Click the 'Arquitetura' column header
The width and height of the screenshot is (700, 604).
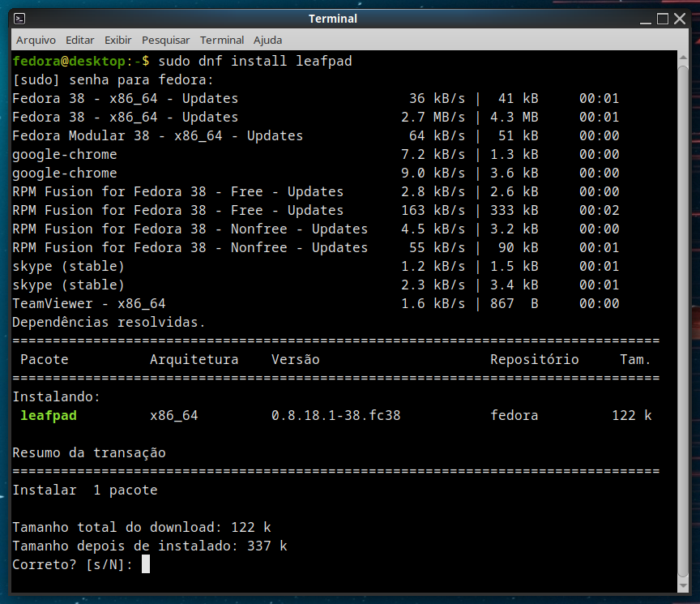[194, 360]
